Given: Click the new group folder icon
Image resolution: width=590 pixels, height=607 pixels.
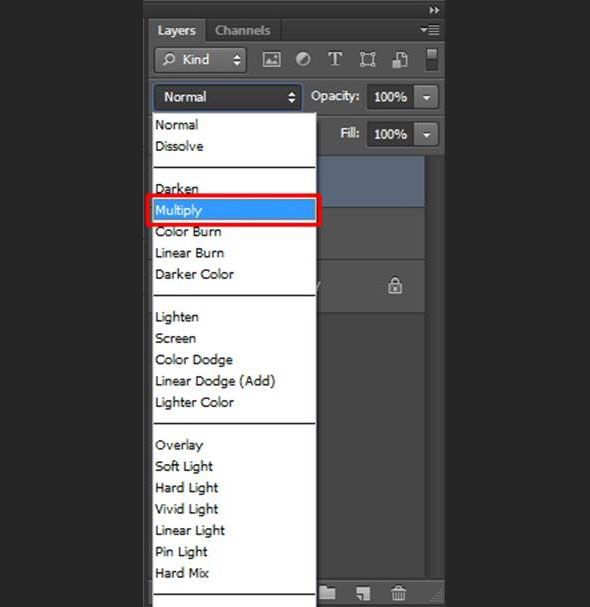Looking at the screenshot, I should [x=328, y=592].
